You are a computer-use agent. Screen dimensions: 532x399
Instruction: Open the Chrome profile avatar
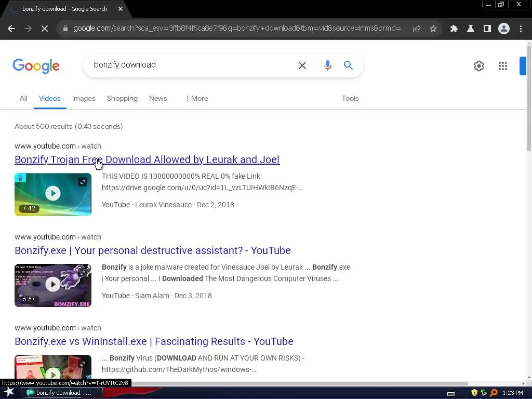[504, 29]
